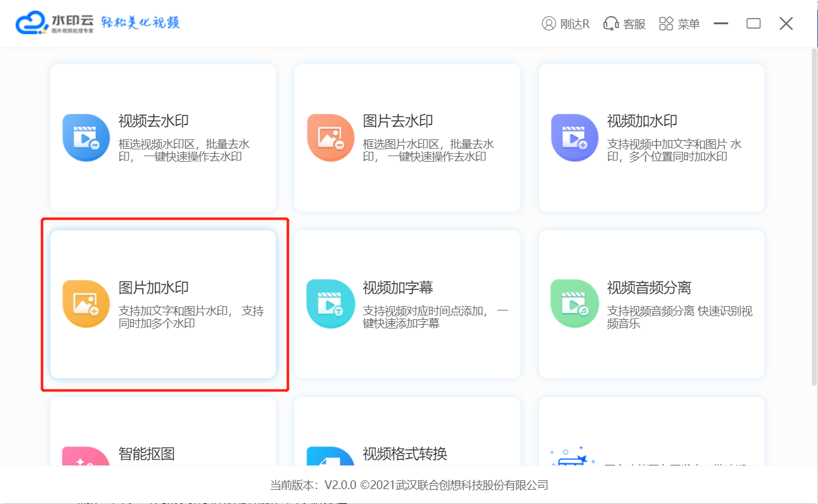818x504 pixels.
Task: Click the 视频格式转换 blue icon
Action: pyautogui.click(x=331, y=456)
